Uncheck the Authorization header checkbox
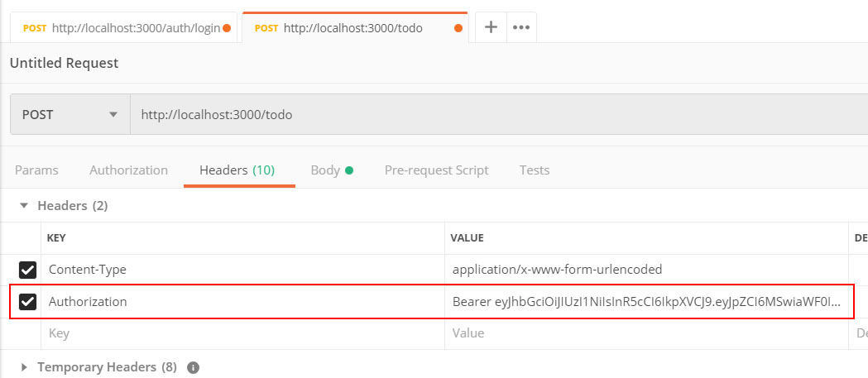 tap(27, 302)
